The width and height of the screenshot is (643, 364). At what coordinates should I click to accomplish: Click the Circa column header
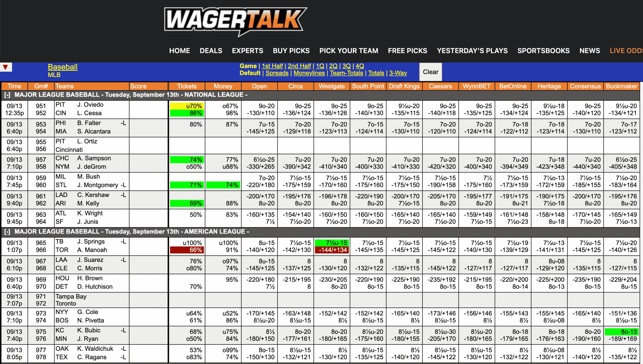tap(295, 86)
